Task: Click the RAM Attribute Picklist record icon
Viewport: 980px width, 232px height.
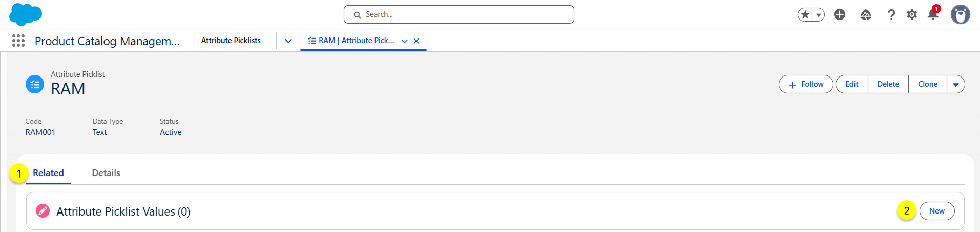Action: (x=35, y=84)
